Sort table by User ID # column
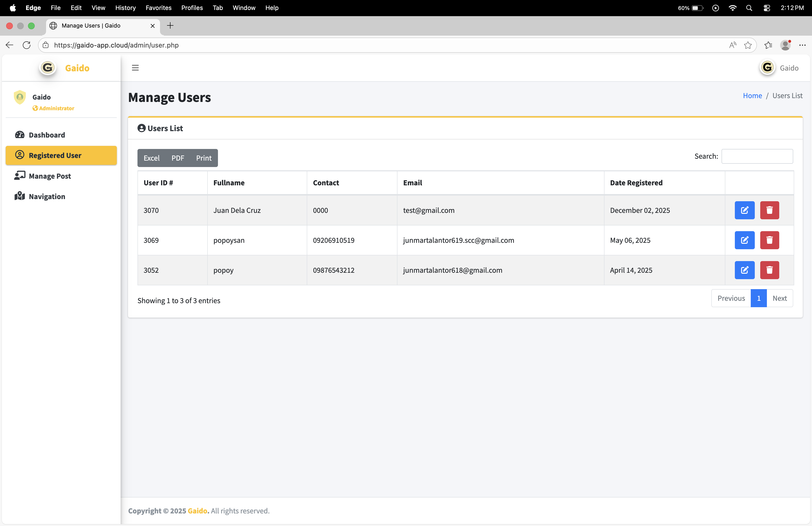Image resolution: width=812 pixels, height=526 pixels. tap(158, 183)
